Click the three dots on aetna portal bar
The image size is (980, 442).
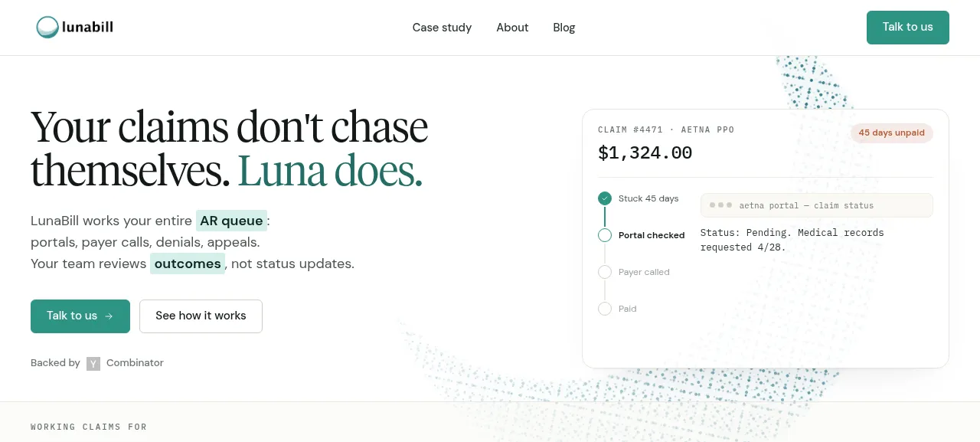tap(720, 205)
